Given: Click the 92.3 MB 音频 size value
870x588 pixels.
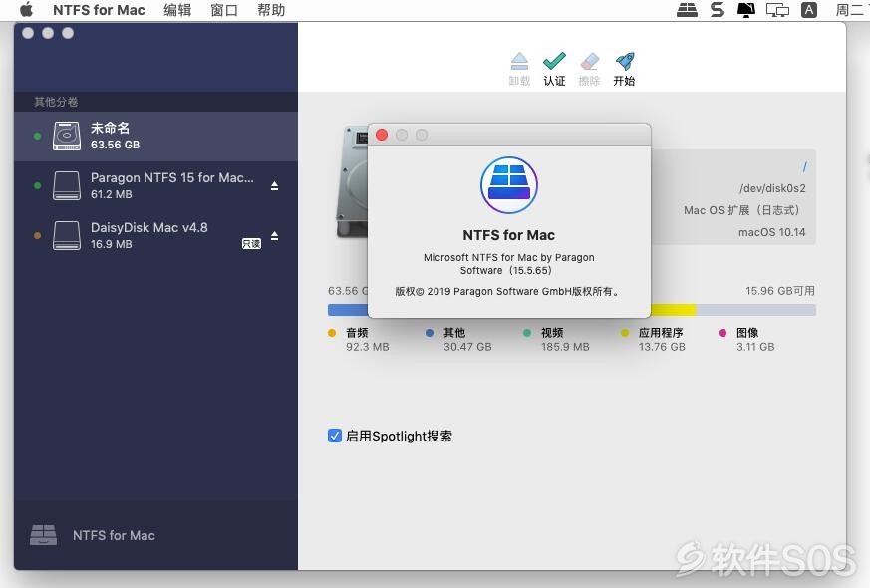Looking at the screenshot, I should click(368, 347).
